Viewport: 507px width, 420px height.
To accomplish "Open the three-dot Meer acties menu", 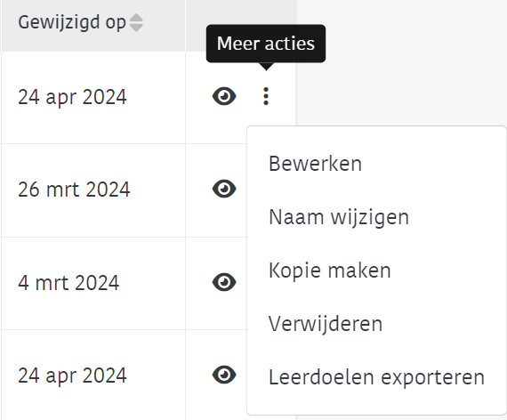I will point(266,96).
